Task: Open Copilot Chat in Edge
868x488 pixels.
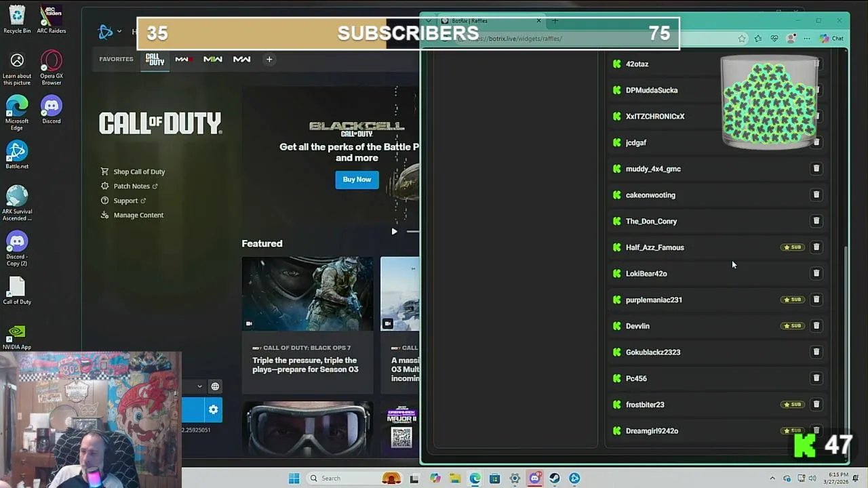Action: click(831, 39)
